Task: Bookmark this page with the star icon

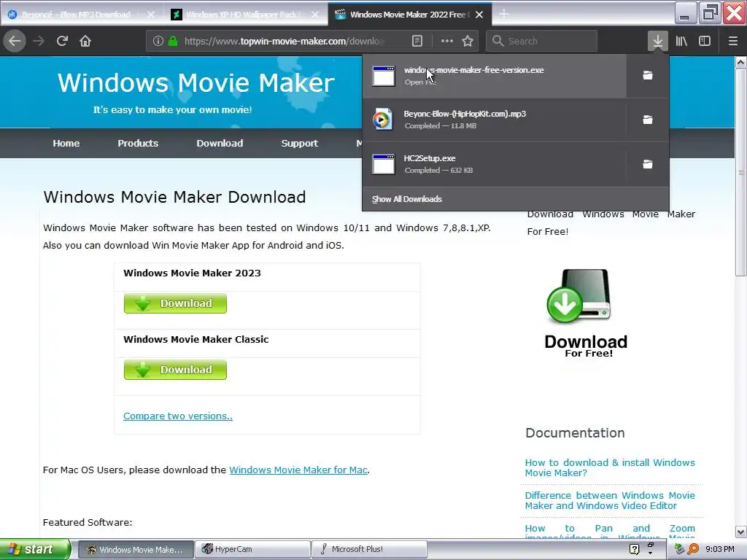Action: (x=468, y=41)
